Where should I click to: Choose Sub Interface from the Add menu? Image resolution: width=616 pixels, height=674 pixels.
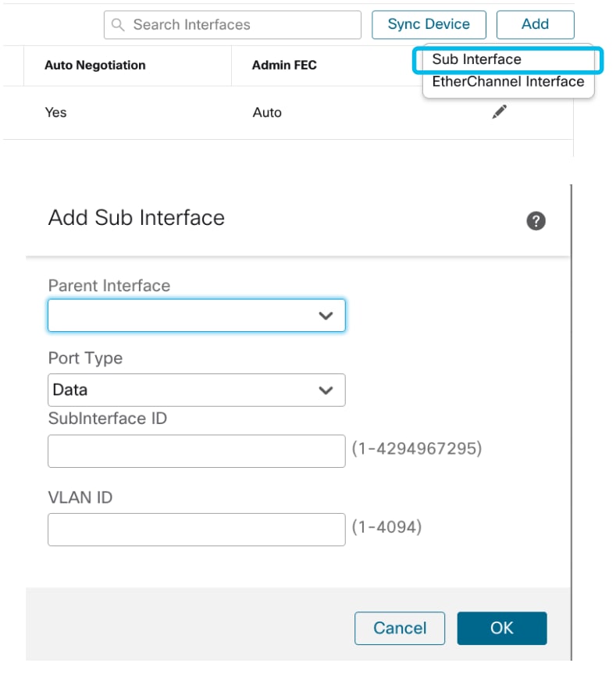click(x=508, y=59)
